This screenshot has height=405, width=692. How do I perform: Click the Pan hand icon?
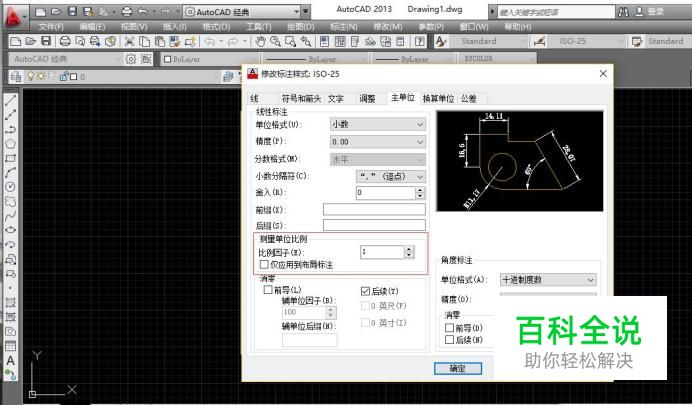[260, 41]
